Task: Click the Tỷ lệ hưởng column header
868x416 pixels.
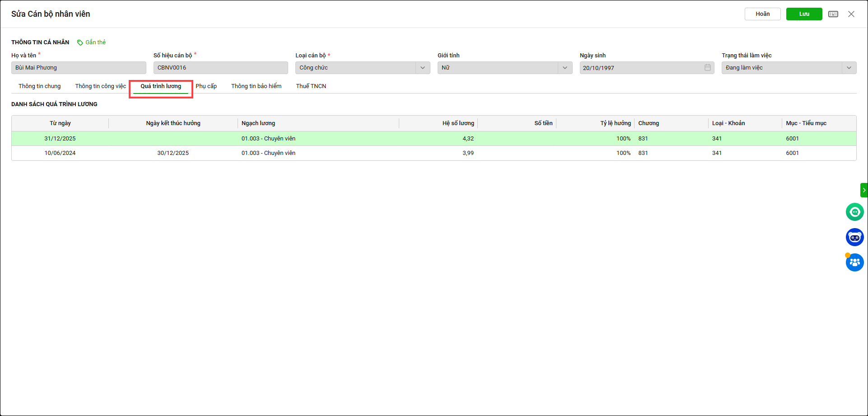Action: tap(595, 123)
